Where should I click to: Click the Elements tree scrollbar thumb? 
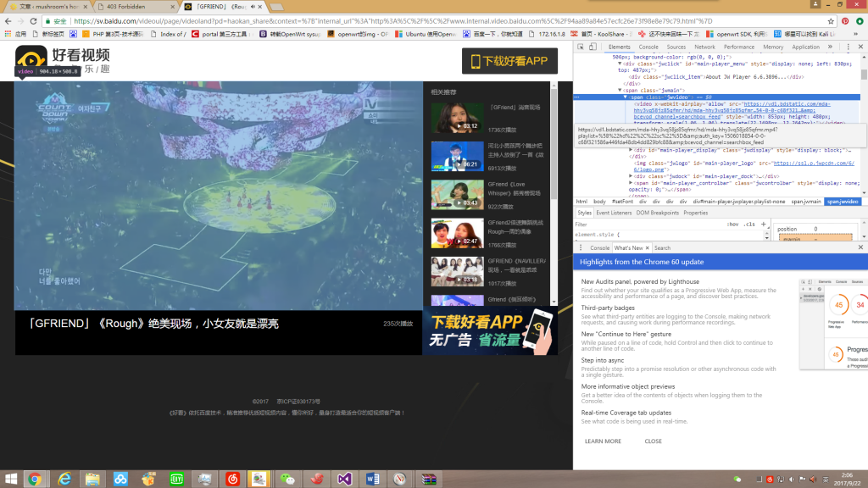(x=864, y=75)
